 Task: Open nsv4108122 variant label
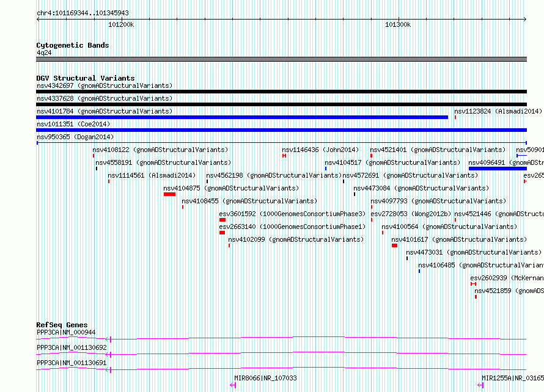point(160,150)
